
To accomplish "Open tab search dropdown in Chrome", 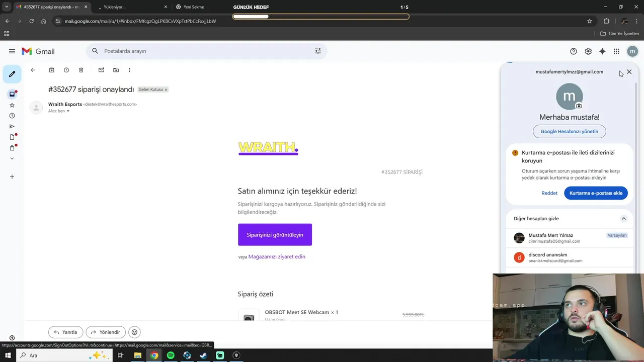I will [7, 7].
